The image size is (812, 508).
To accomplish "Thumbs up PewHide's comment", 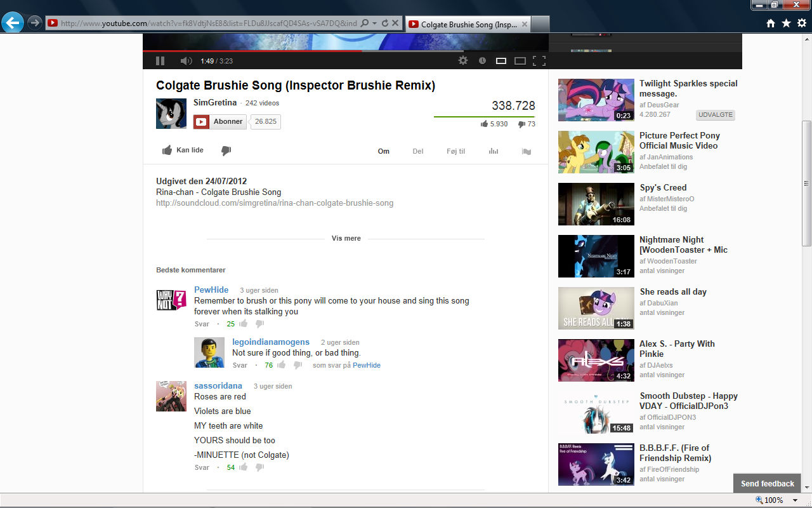I will (243, 324).
